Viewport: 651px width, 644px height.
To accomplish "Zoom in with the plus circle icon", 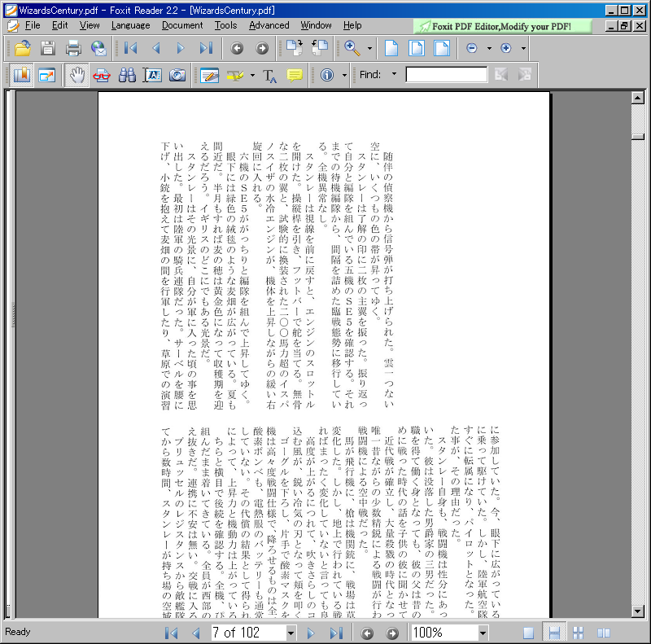I will click(x=505, y=48).
